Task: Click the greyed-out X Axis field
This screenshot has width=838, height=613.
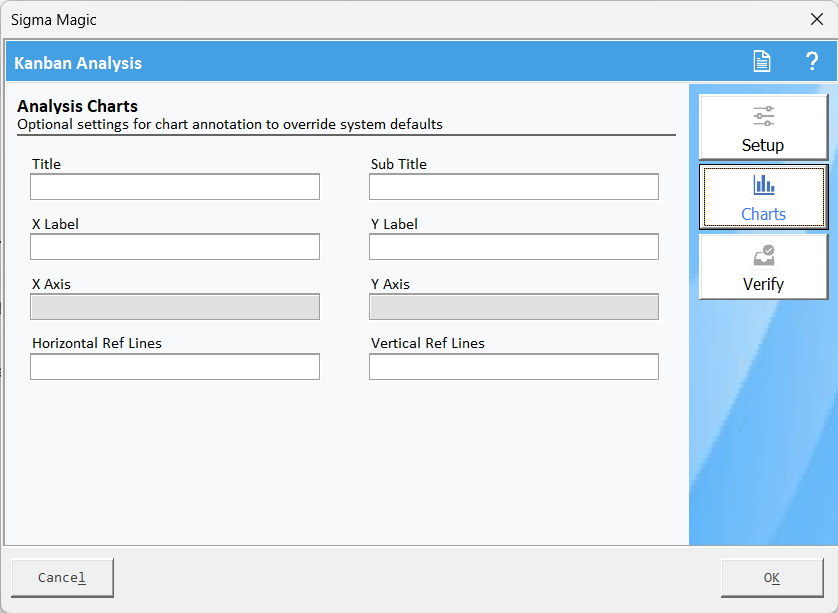Action: 175,307
